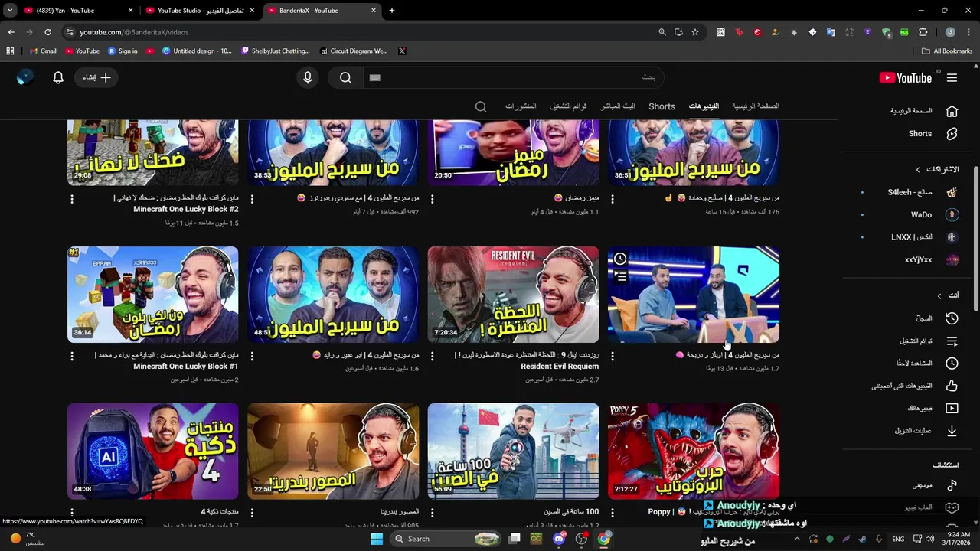Expand the Subscriptions (الاشتراكات) section
Image resolution: width=980 pixels, height=551 pixels.
(x=938, y=169)
